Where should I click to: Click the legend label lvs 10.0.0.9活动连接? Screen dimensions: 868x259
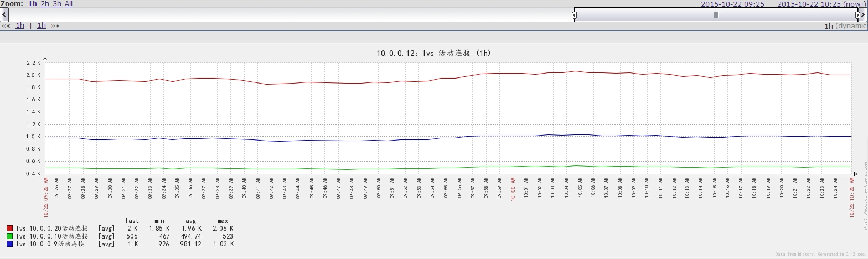(x=50, y=244)
